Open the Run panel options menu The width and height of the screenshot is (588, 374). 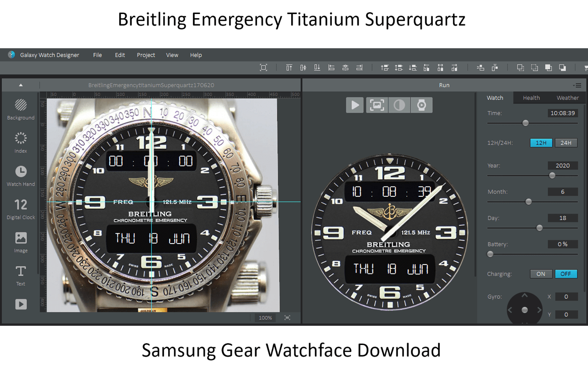click(x=577, y=85)
